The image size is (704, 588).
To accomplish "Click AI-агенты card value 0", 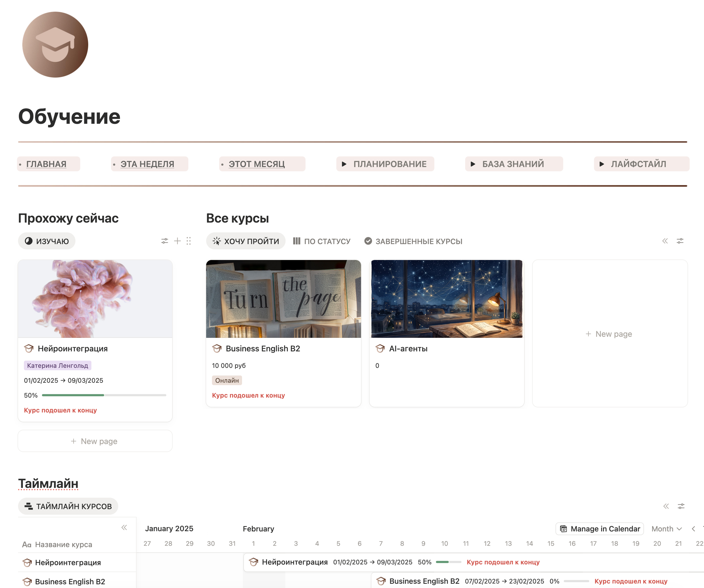I will point(378,365).
